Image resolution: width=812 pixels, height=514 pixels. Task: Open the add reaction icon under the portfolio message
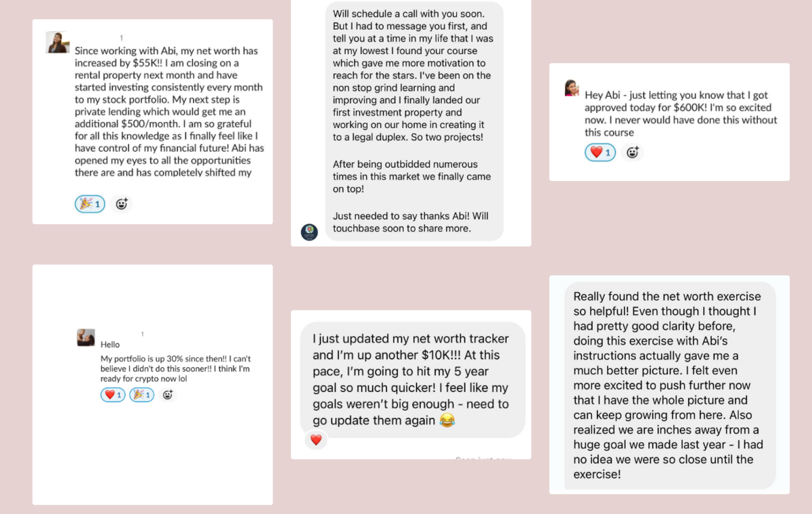click(x=168, y=395)
